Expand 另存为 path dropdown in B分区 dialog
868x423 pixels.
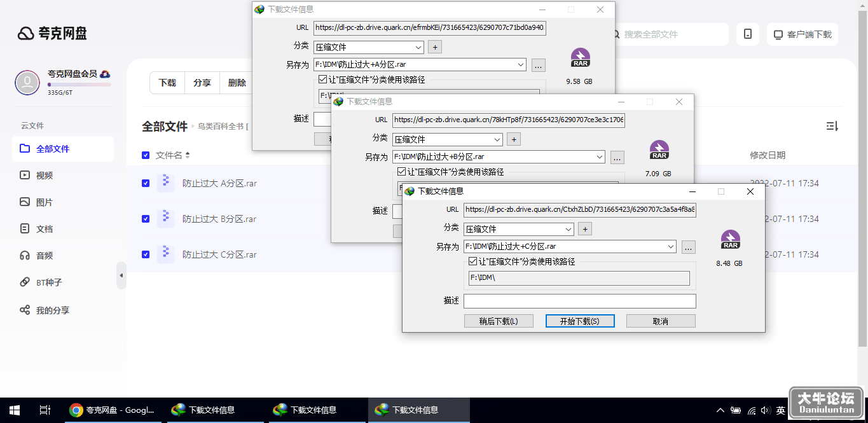pos(599,157)
